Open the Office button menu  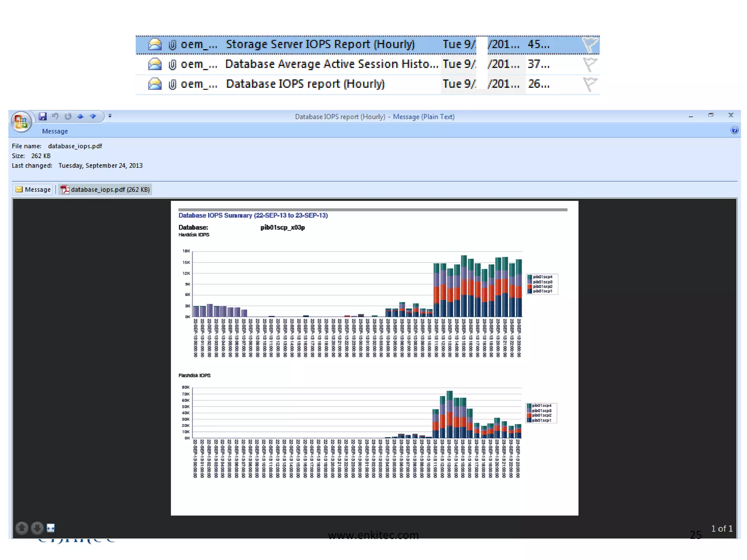click(21, 121)
